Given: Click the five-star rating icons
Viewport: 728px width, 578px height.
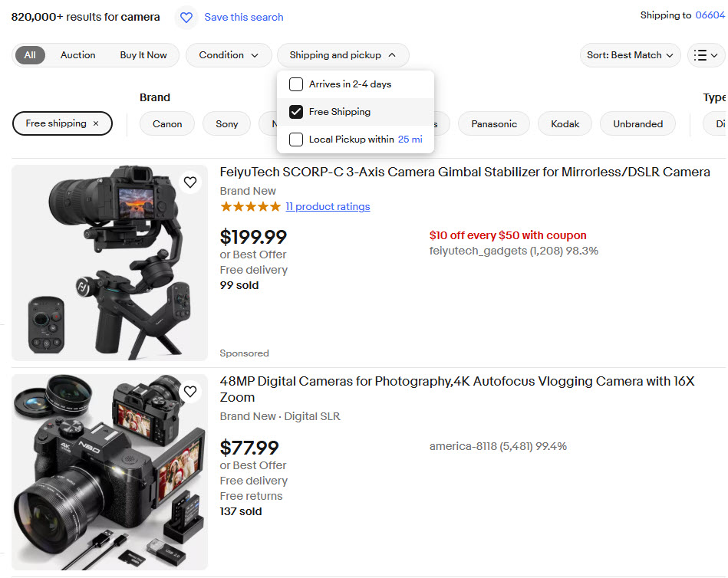Looking at the screenshot, I should [x=250, y=207].
